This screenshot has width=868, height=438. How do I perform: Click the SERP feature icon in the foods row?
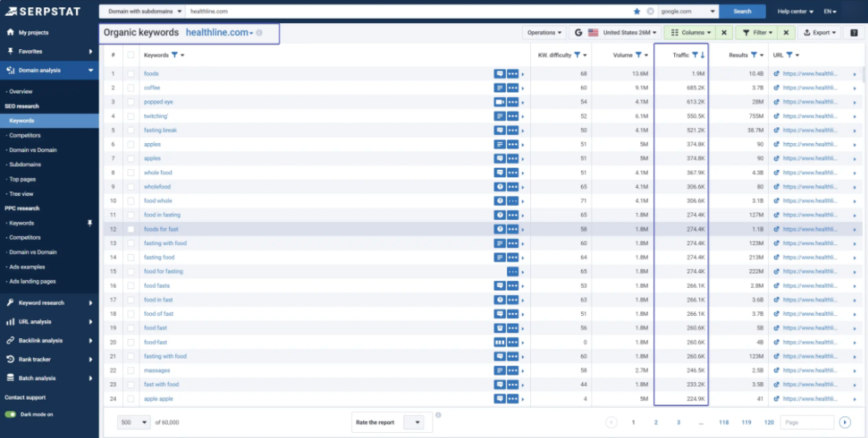tap(499, 74)
